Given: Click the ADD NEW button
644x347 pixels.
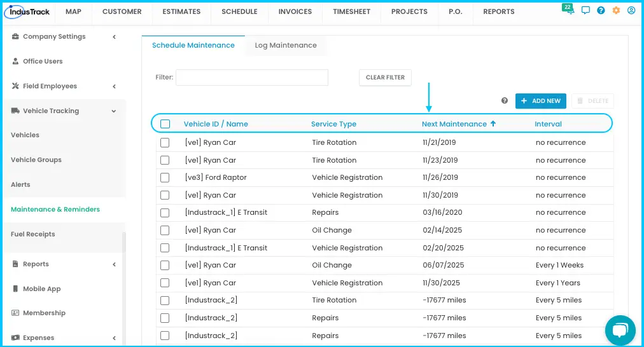Looking at the screenshot, I should point(541,101).
